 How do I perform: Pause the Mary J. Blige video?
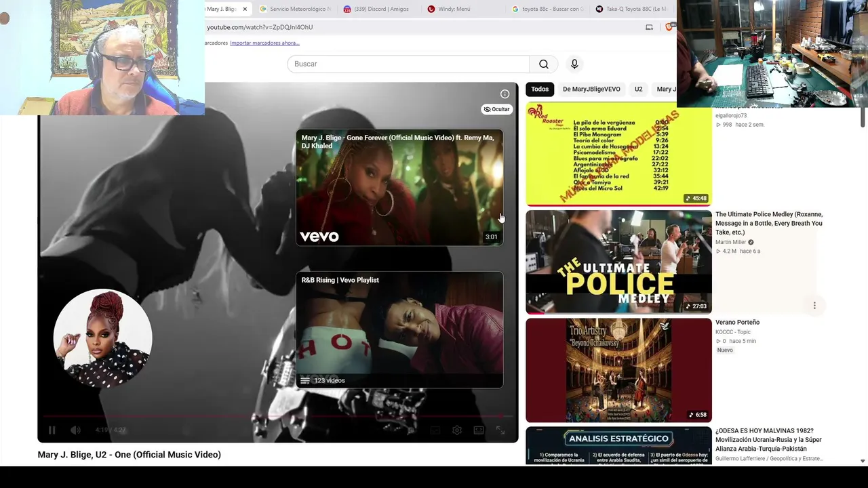pyautogui.click(x=52, y=430)
